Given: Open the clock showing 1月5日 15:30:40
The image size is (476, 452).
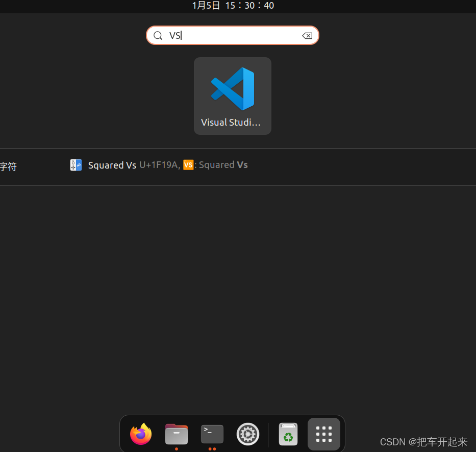Looking at the screenshot, I should coord(233,6).
